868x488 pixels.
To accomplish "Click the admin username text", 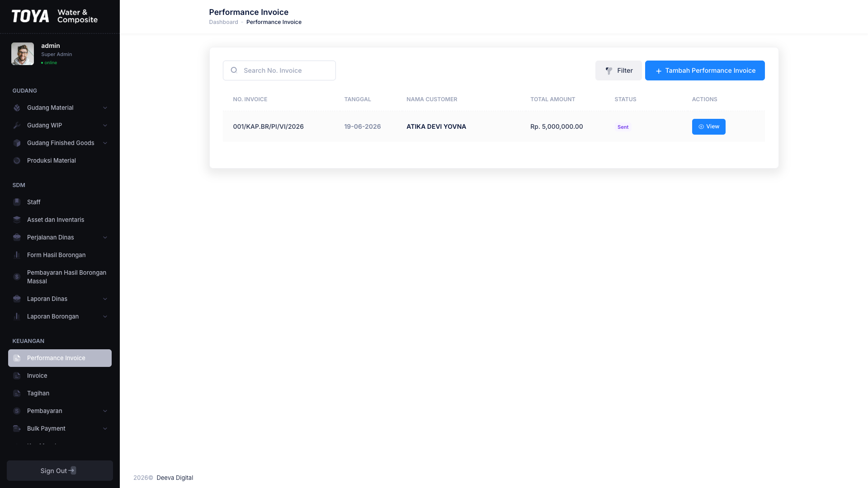I will click(51, 46).
